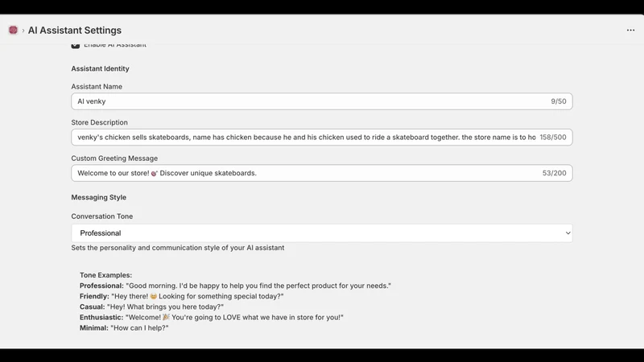Click the 9/50 character counter

[558, 101]
